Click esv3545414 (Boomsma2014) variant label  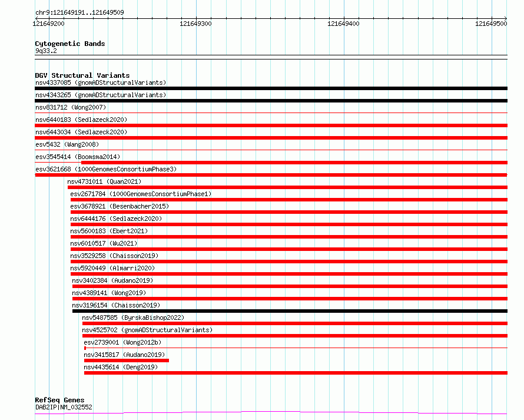pos(78,157)
